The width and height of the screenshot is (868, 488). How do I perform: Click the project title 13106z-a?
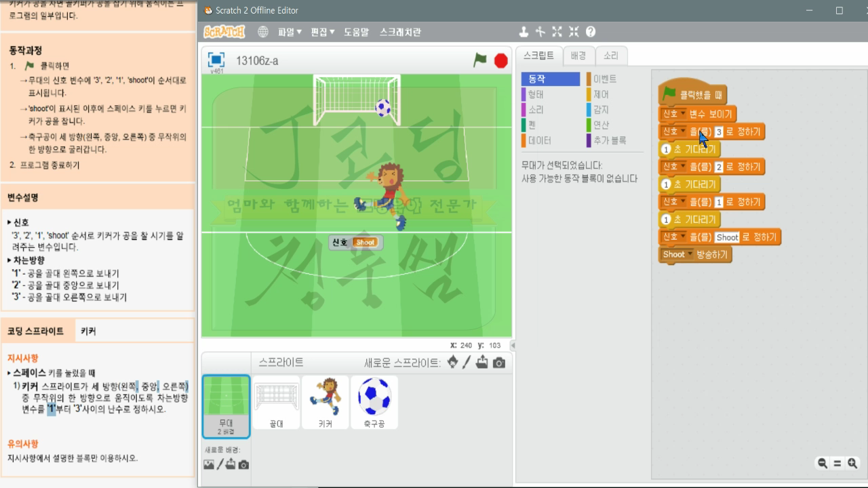pos(257,61)
